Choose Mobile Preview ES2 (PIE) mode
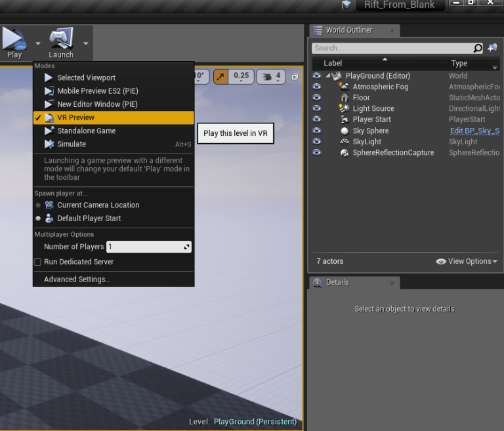 (x=114, y=91)
